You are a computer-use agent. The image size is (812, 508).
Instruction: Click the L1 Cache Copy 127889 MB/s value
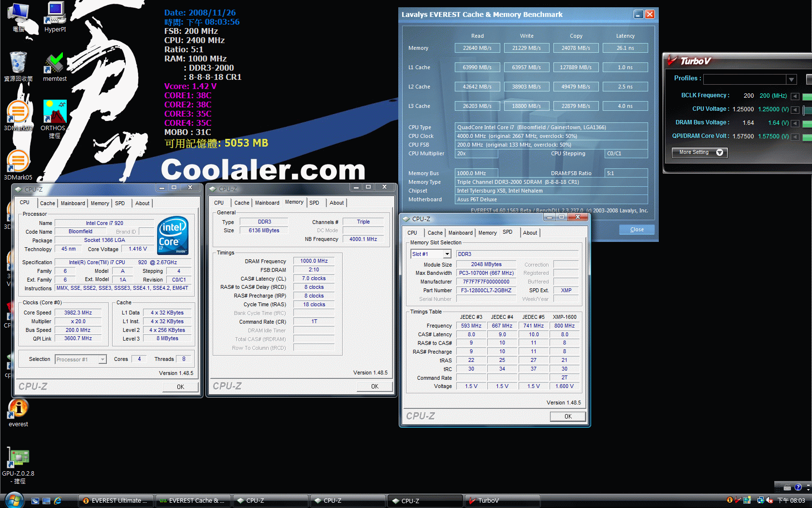(x=576, y=67)
